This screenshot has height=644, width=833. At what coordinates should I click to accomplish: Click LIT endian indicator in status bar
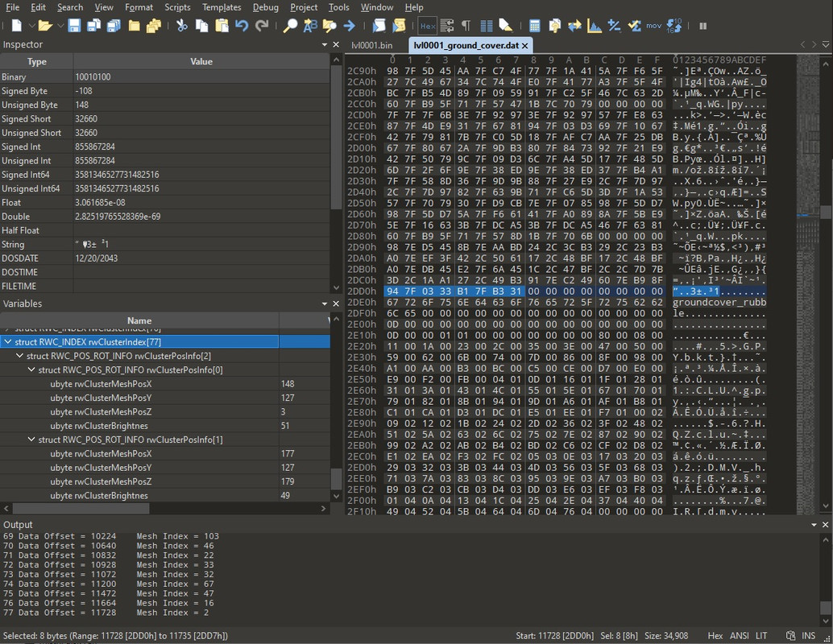761,635
